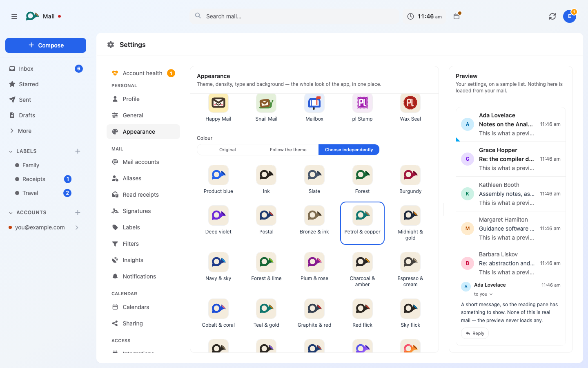Select Choose independently colour mode
This screenshot has height=368, width=588.
pyautogui.click(x=349, y=150)
